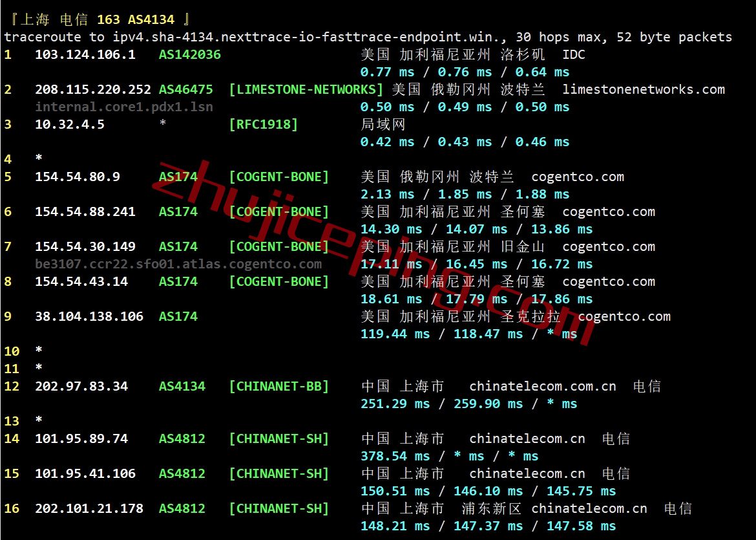
Task: Click latency value 119.44 ms
Action: click(x=395, y=334)
